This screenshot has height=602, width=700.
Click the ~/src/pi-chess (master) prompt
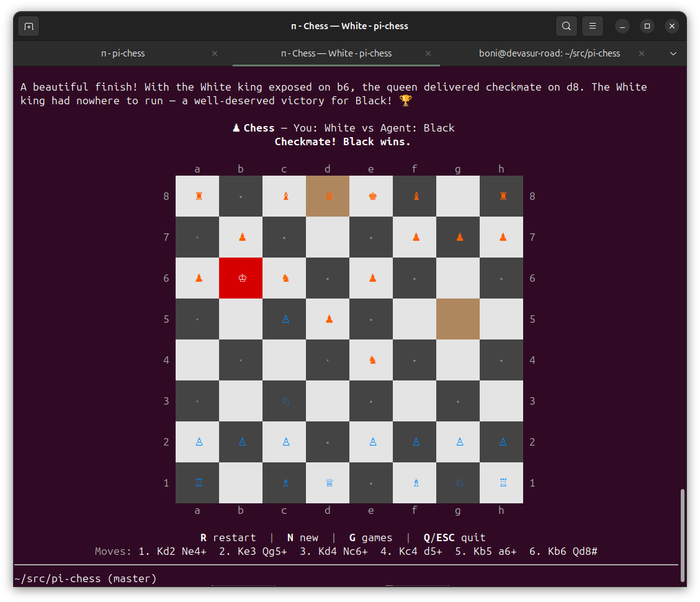[85, 579]
